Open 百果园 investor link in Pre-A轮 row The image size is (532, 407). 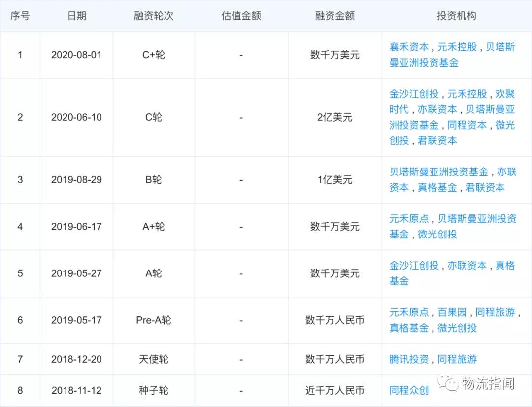pos(452,312)
